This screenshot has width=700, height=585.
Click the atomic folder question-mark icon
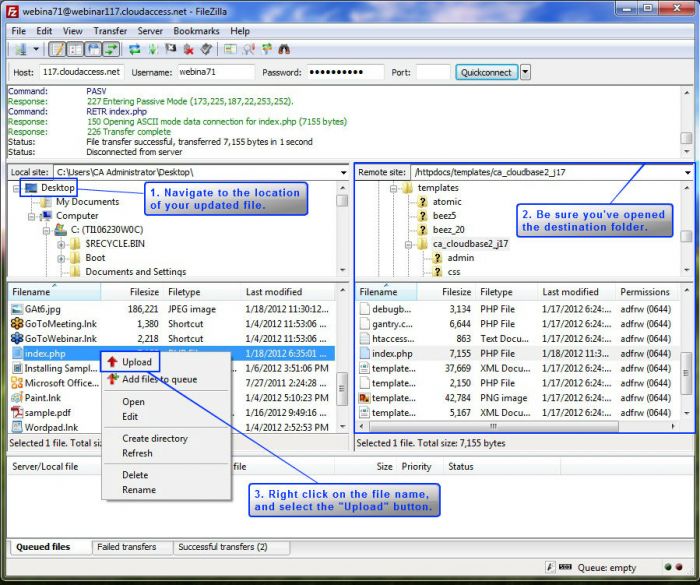point(422,202)
